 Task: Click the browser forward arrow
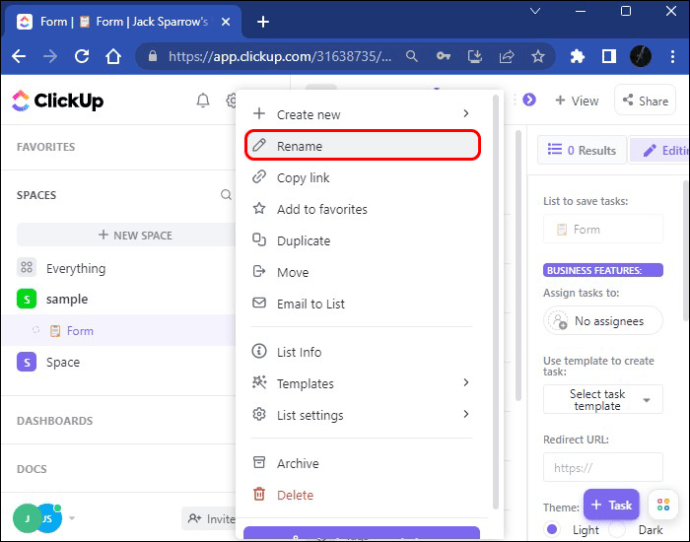click(x=50, y=56)
